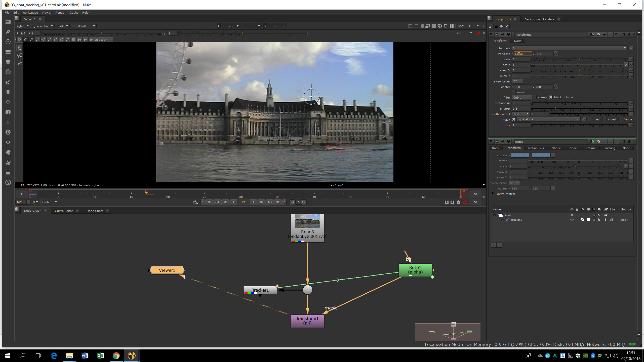The width and height of the screenshot is (644, 362).
Task: Click the Keyer nodes icon
Action: pos(8,82)
